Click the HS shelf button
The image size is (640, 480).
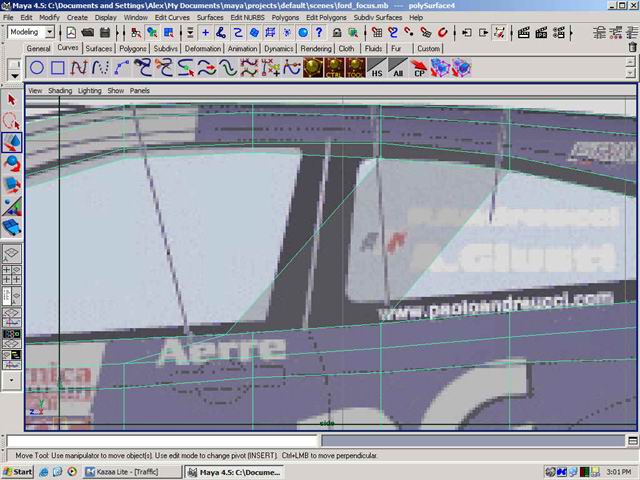[x=376, y=68]
